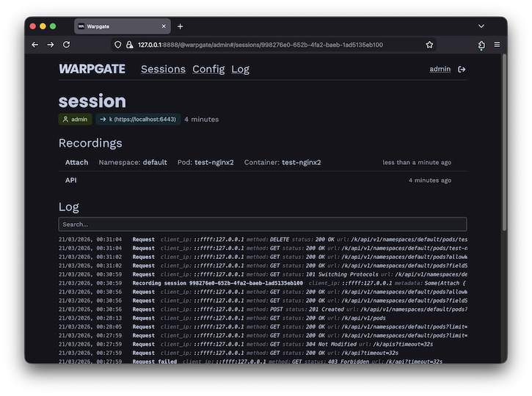Click the WARPGATE logo
The width and height of the screenshot is (532, 396).
(92, 69)
